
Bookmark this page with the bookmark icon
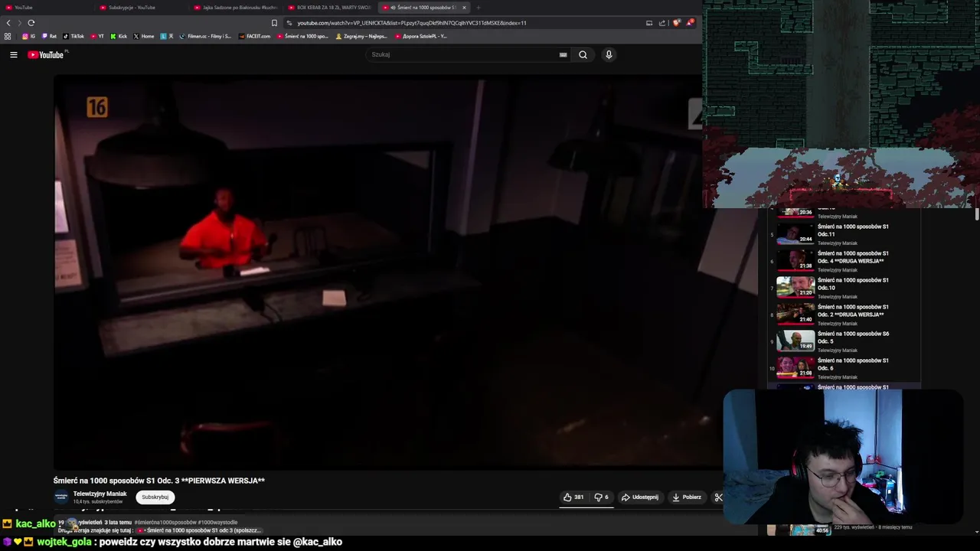point(274,23)
